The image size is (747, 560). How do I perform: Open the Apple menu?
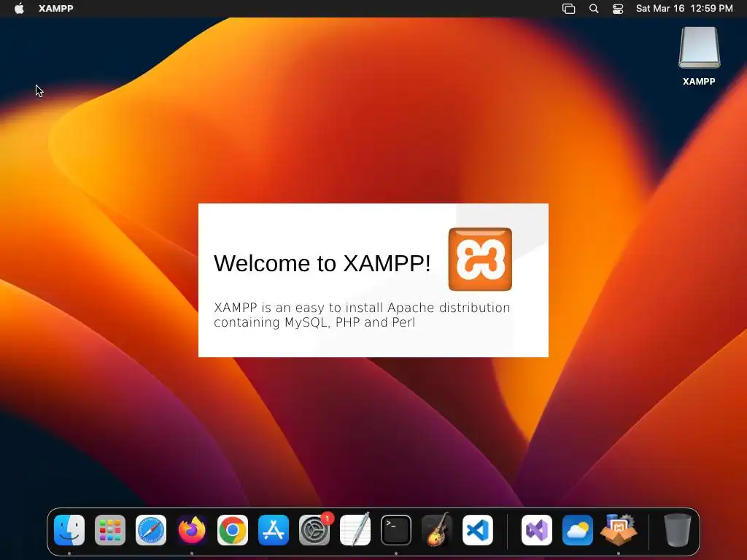(x=19, y=8)
